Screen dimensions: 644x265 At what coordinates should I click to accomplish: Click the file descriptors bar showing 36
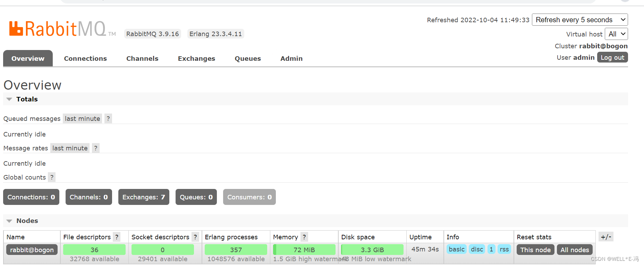(x=94, y=250)
